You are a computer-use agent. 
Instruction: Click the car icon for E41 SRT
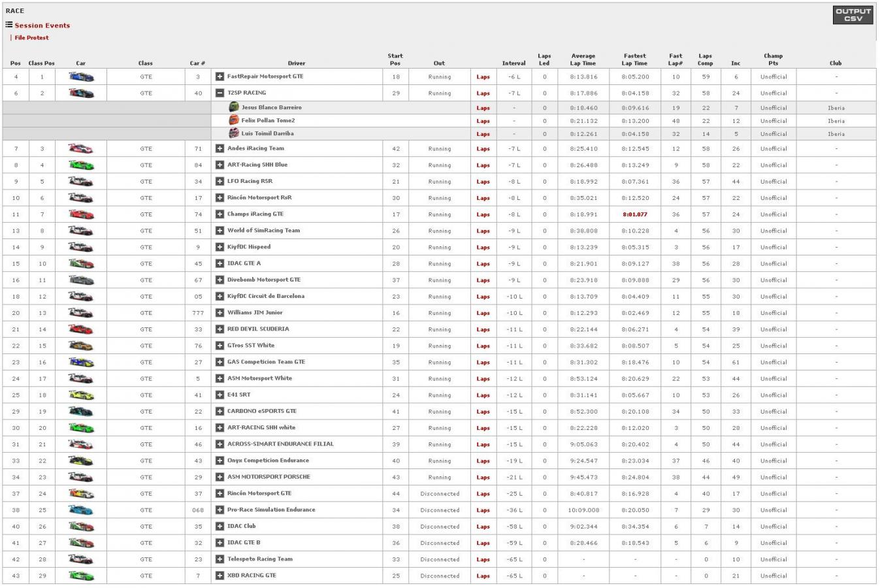click(81, 395)
